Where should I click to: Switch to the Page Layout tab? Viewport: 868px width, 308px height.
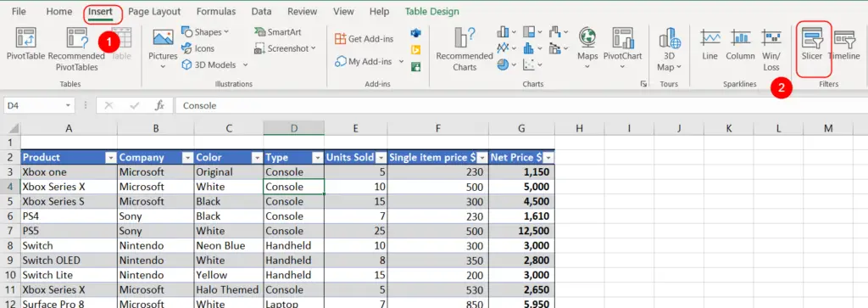pos(154,11)
